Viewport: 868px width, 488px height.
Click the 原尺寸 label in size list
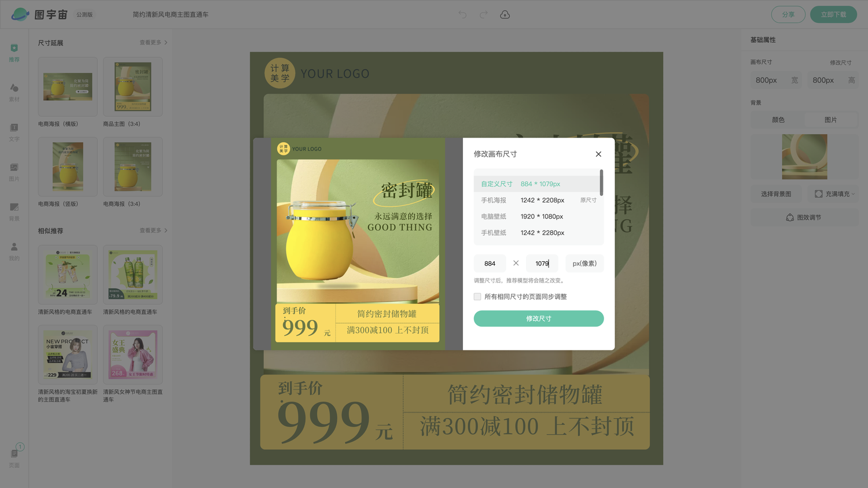coord(588,200)
